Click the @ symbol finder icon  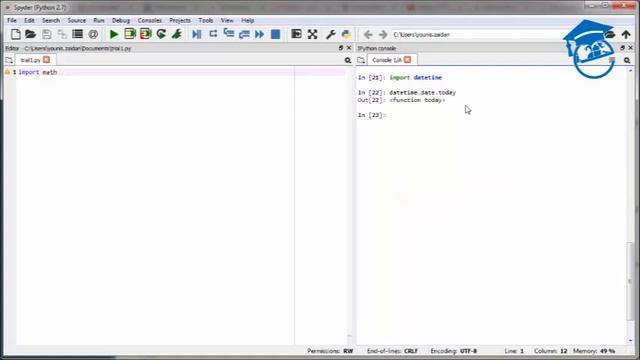pos(93,34)
